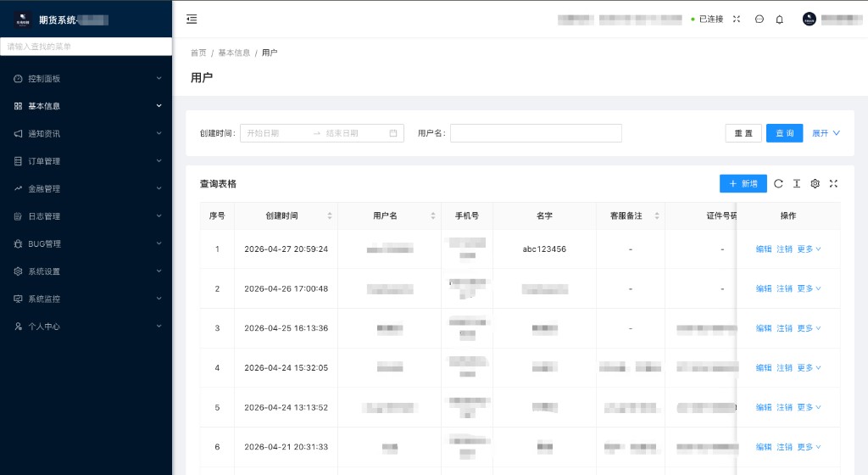Open the notification bell
Screen dimensions: 868x475
pyautogui.click(x=780, y=20)
